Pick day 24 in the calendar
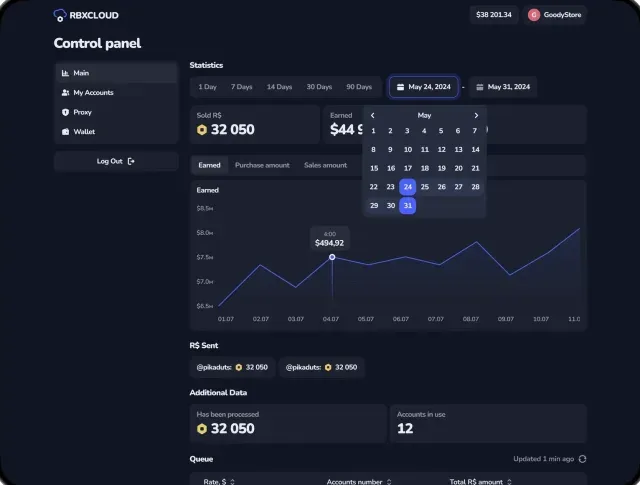The width and height of the screenshot is (640, 485). pos(408,187)
